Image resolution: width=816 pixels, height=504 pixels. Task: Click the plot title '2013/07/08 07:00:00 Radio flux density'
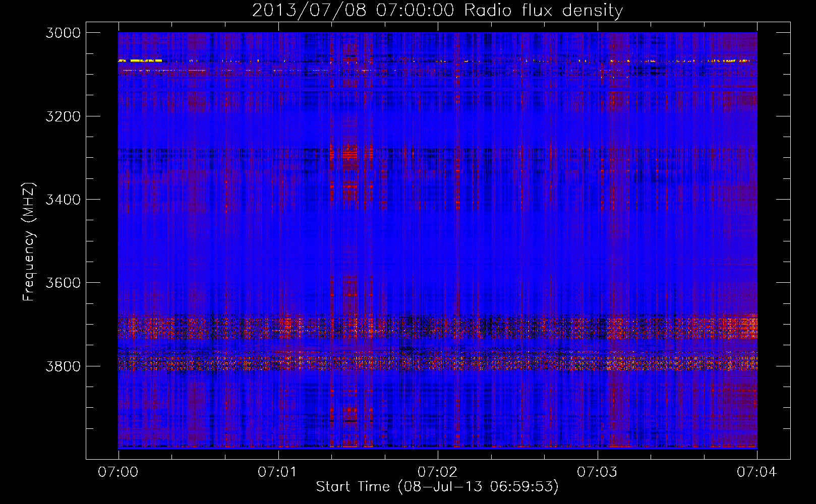[x=437, y=11]
